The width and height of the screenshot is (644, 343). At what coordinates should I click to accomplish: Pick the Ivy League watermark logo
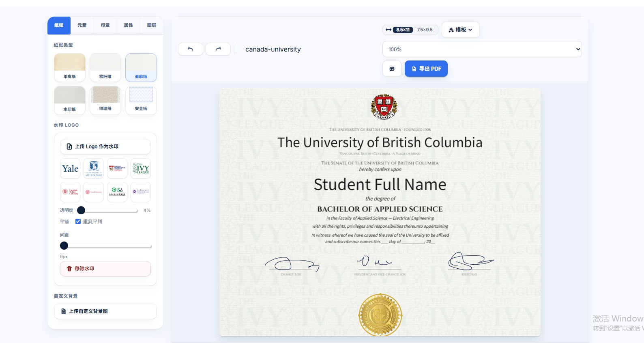click(x=141, y=168)
